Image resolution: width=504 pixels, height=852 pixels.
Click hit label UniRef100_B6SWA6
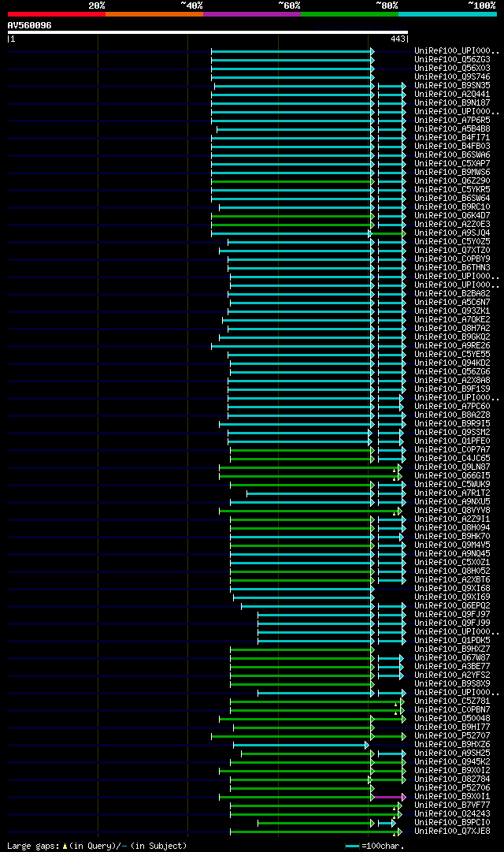[452, 155]
